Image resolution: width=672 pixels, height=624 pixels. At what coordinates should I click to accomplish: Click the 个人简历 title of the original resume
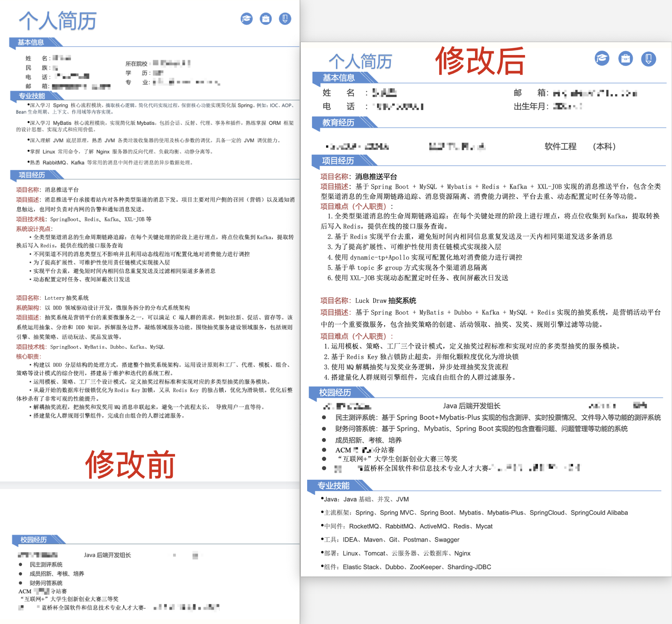(58, 20)
